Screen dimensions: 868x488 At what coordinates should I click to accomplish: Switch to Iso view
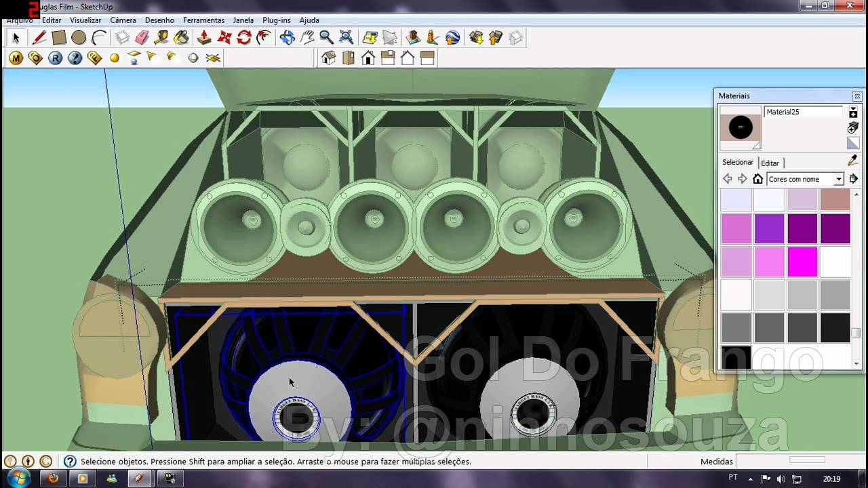click(x=329, y=58)
